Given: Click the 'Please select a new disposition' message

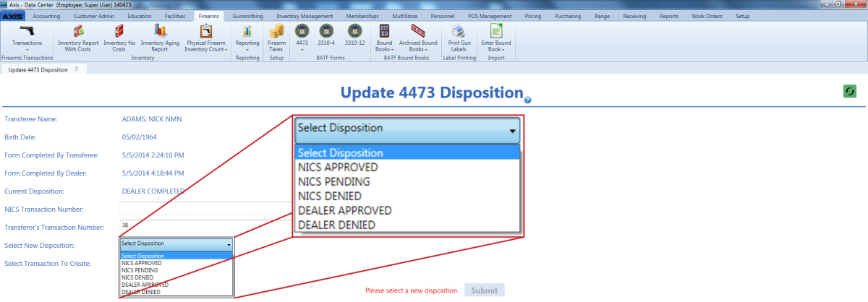Looking at the screenshot, I should [x=411, y=290].
